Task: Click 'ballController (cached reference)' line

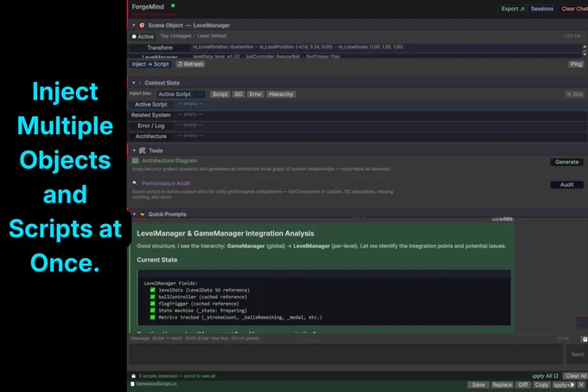Action: (x=203, y=297)
